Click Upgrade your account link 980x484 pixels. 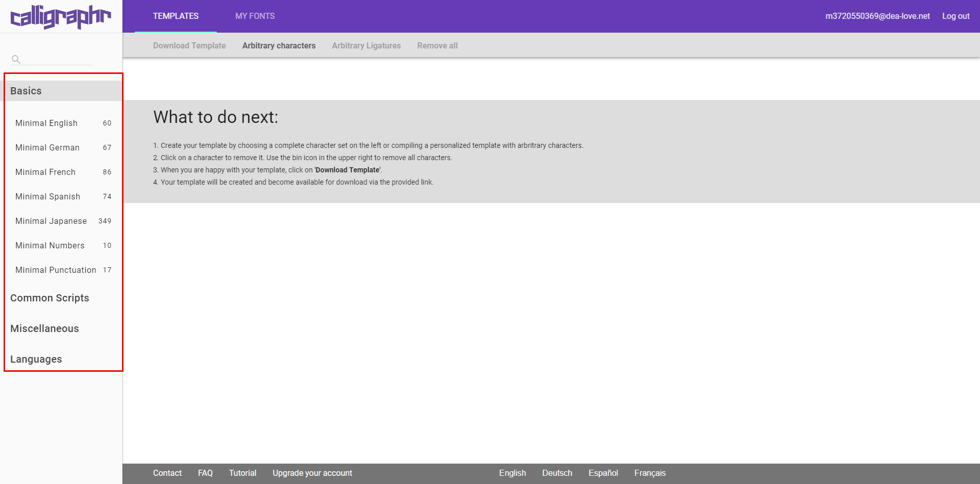pyautogui.click(x=312, y=473)
